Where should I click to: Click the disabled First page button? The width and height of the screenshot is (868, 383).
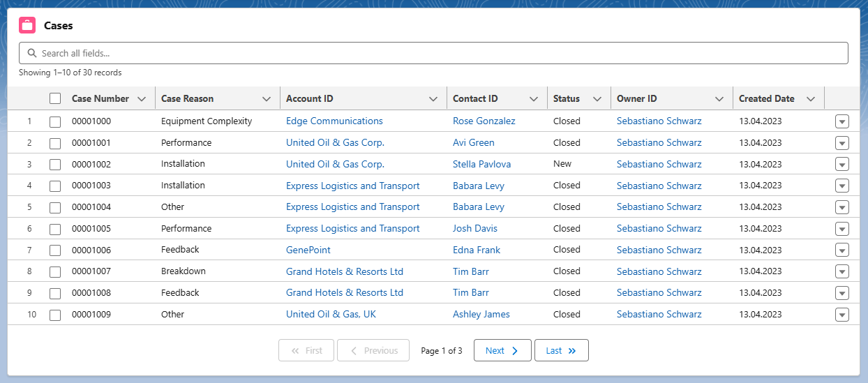(x=306, y=350)
